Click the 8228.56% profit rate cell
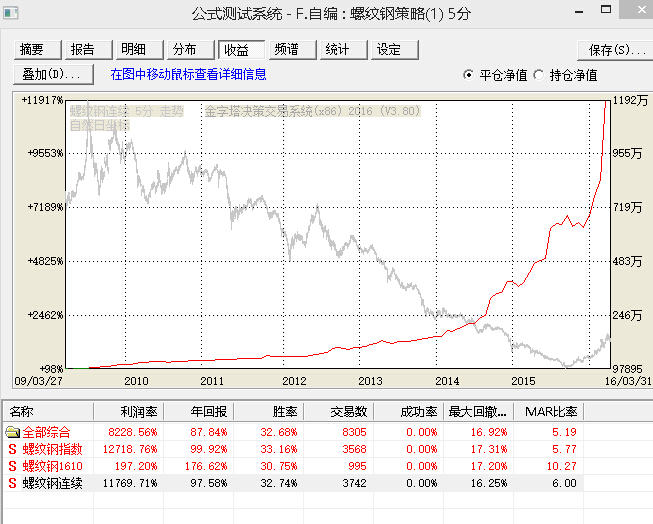 (x=133, y=432)
